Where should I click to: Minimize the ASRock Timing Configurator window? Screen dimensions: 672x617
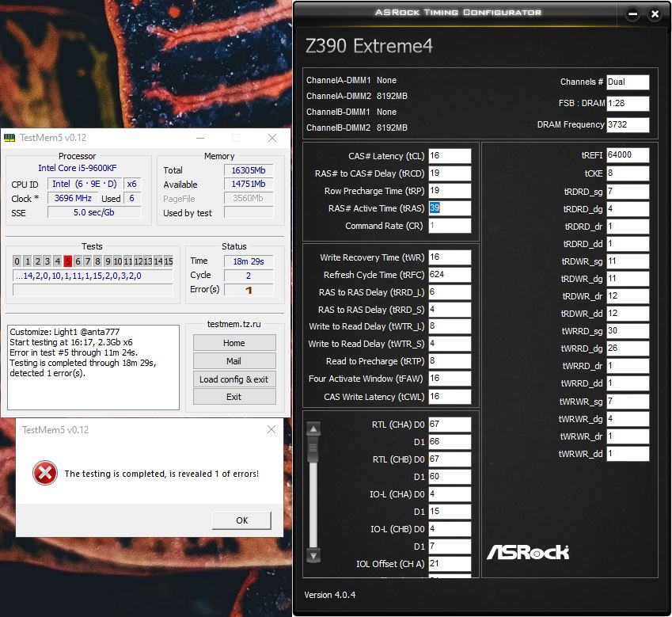(x=632, y=14)
